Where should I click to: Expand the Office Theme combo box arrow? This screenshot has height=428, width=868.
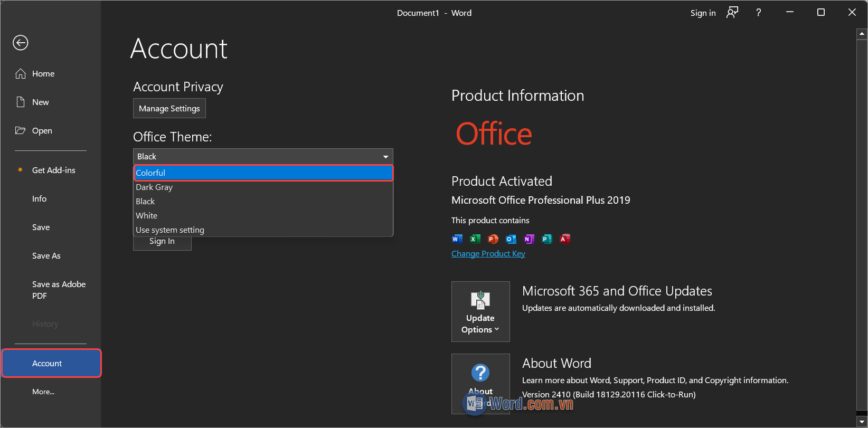pyautogui.click(x=386, y=157)
